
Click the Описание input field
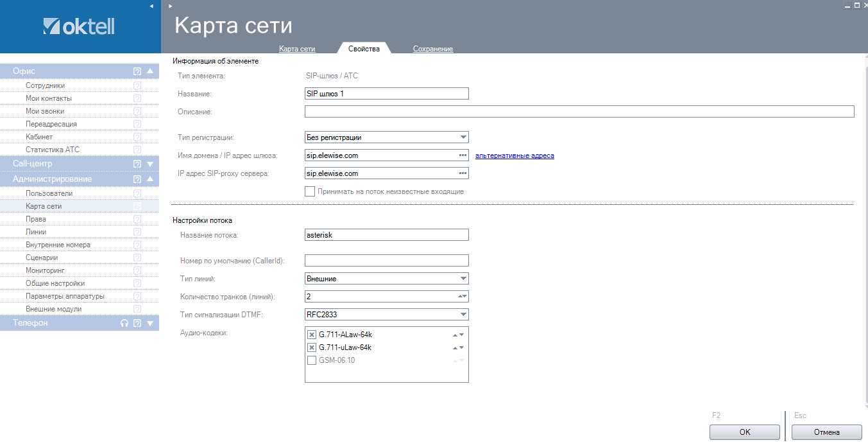(x=579, y=112)
